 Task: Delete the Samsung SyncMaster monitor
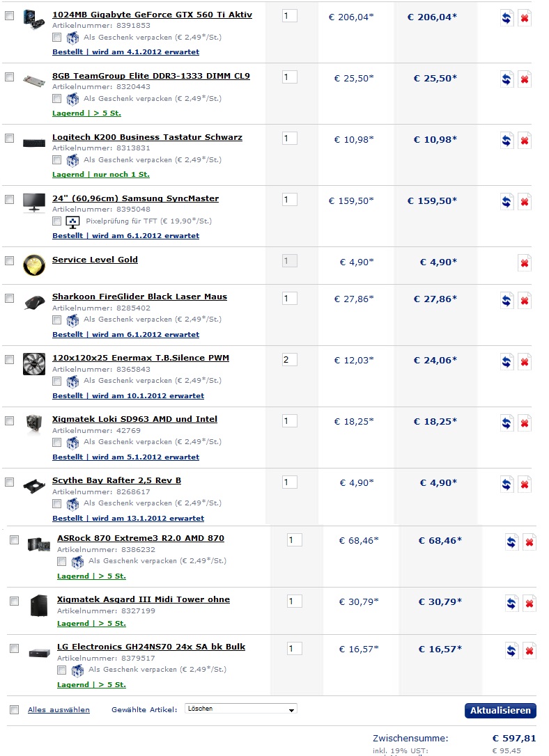point(525,202)
